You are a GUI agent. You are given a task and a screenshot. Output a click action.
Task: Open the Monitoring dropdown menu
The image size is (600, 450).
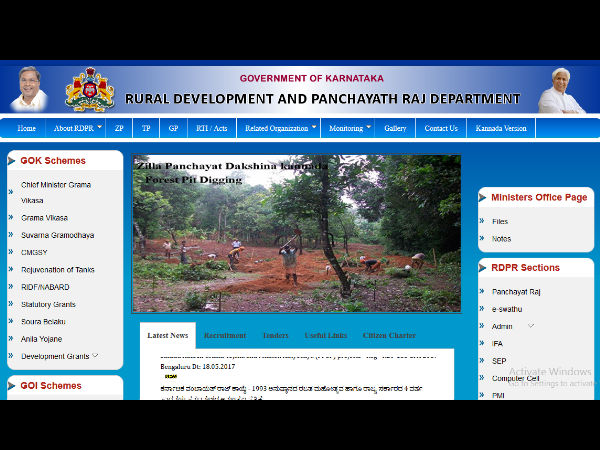368,127
